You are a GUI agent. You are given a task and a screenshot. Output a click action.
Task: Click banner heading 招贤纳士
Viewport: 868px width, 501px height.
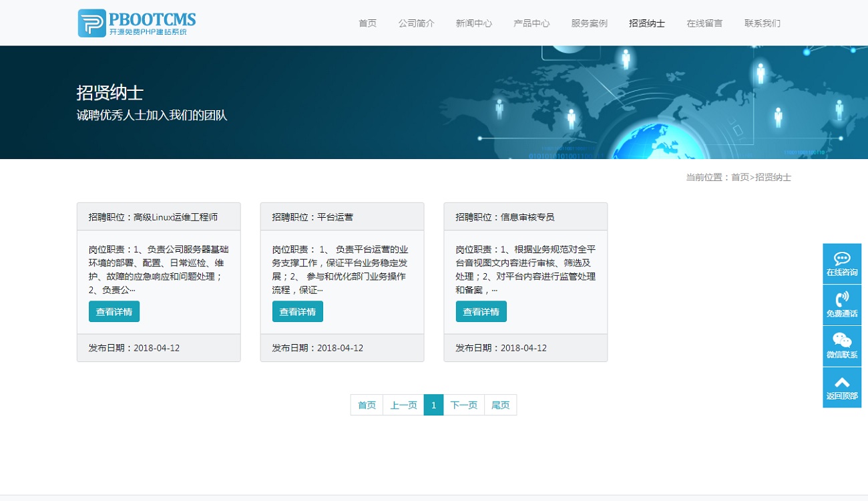pos(110,93)
